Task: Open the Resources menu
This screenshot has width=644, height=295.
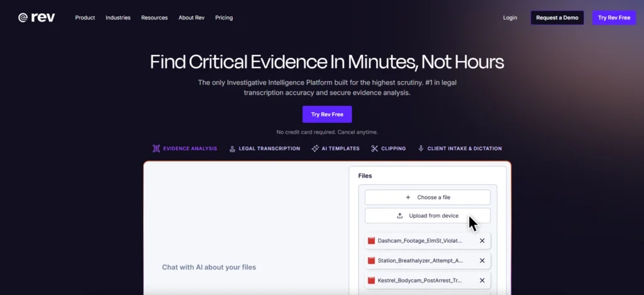Action: [x=155, y=18]
